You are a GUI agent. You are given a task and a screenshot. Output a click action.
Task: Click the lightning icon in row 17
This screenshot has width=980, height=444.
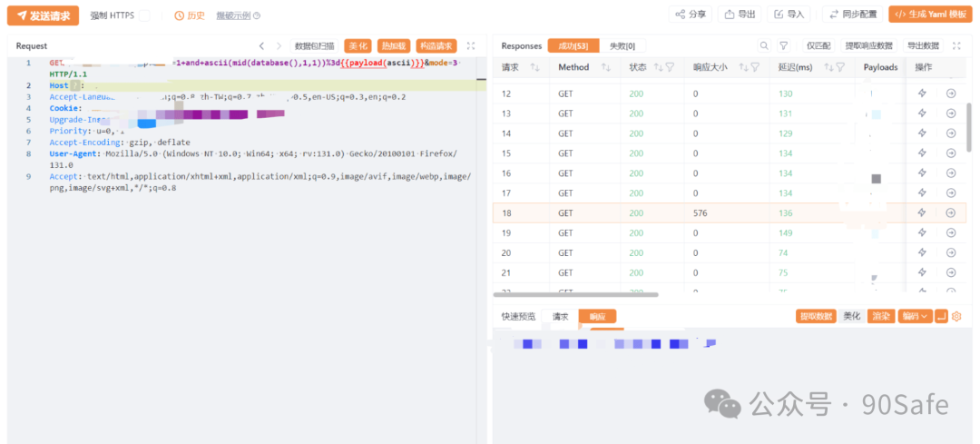click(x=921, y=193)
